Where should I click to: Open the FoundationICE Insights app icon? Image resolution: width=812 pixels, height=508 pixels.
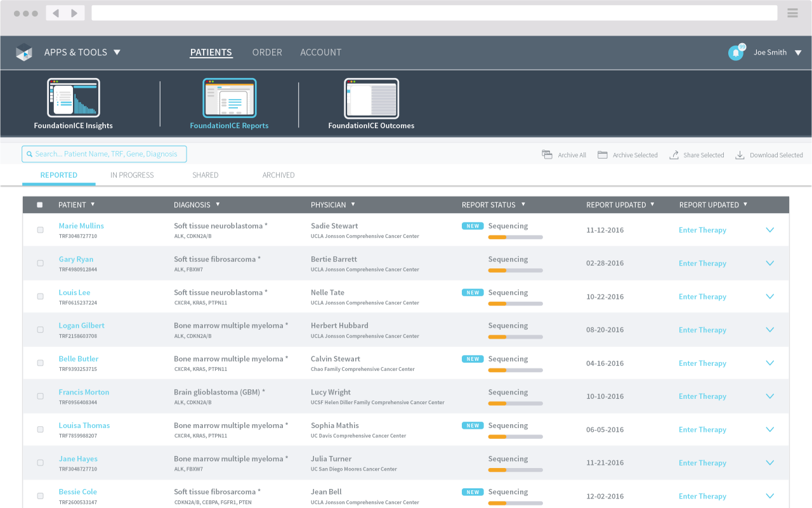click(x=74, y=98)
